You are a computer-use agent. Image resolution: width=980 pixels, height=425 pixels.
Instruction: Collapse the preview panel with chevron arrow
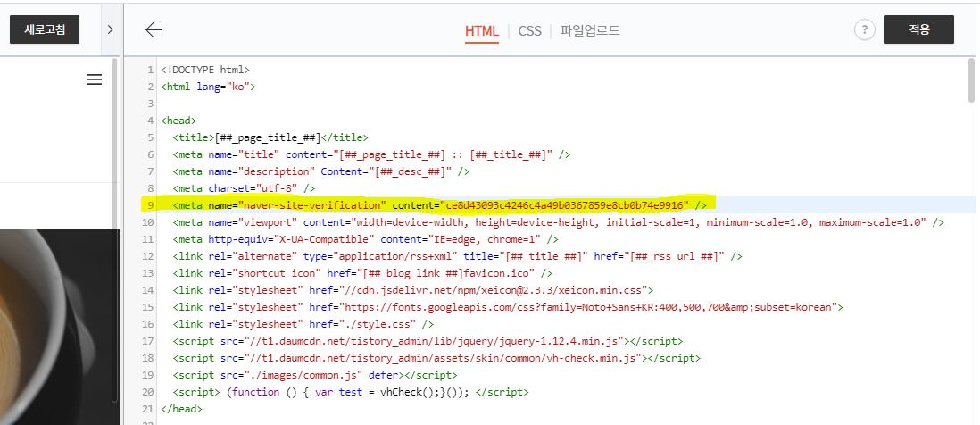click(110, 29)
